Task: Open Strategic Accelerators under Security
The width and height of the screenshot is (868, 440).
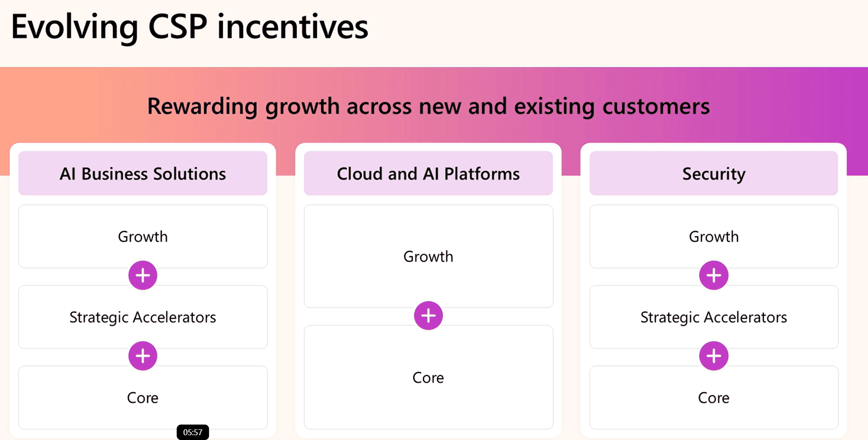Action: pos(714,317)
